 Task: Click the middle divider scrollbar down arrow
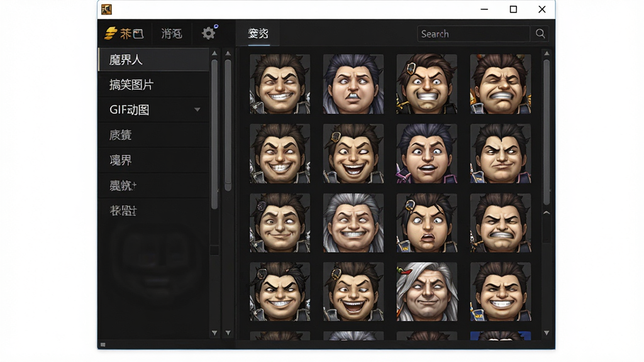click(228, 333)
